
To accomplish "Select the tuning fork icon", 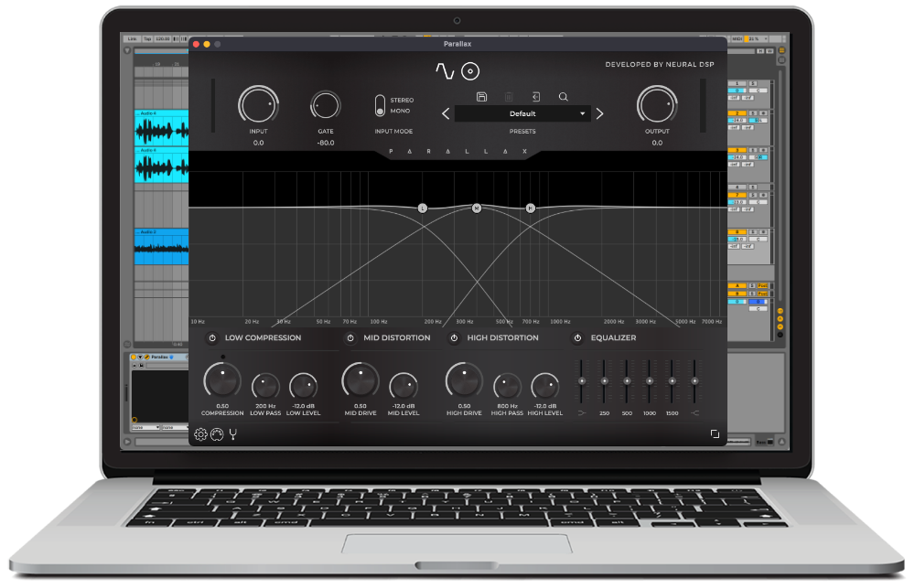I will pyautogui.click(x=232, y=435).
